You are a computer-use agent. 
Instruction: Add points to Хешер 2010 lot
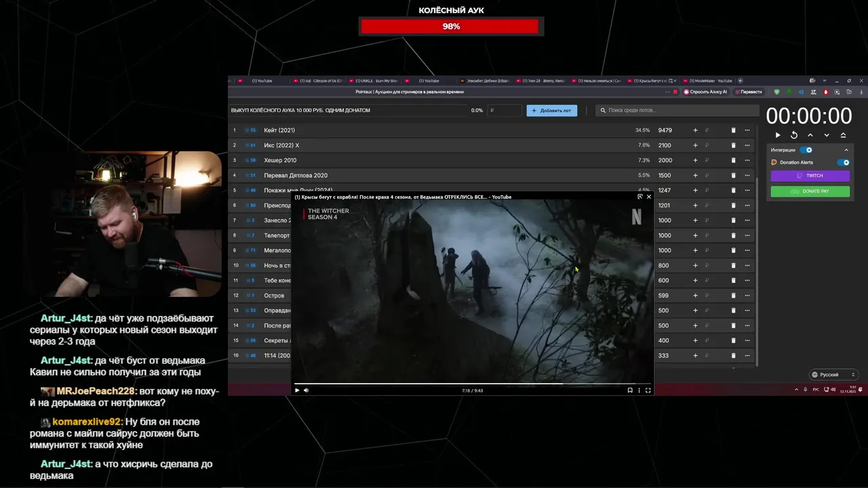695,161
